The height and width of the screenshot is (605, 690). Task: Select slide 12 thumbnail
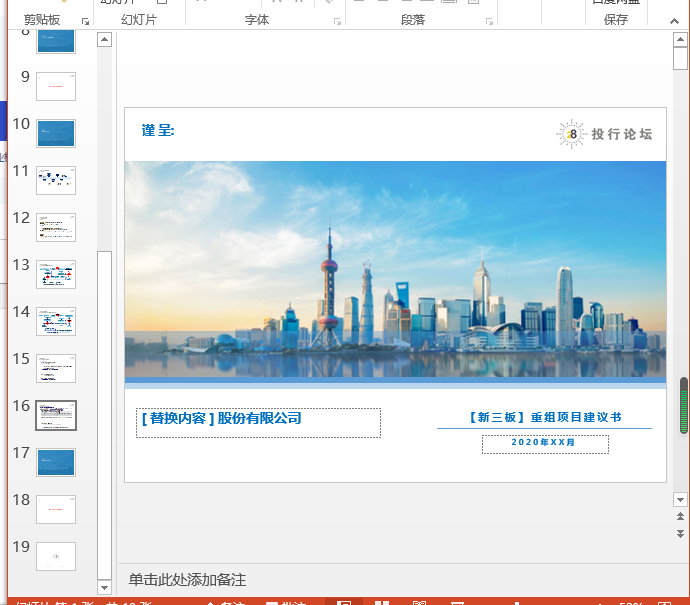tap(56, 227)
